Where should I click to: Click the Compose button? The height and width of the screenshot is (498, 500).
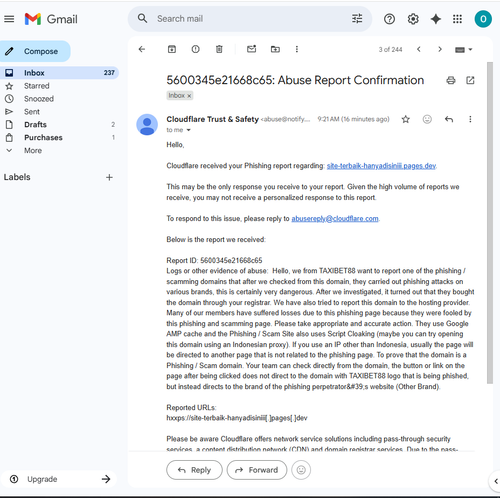35,51
